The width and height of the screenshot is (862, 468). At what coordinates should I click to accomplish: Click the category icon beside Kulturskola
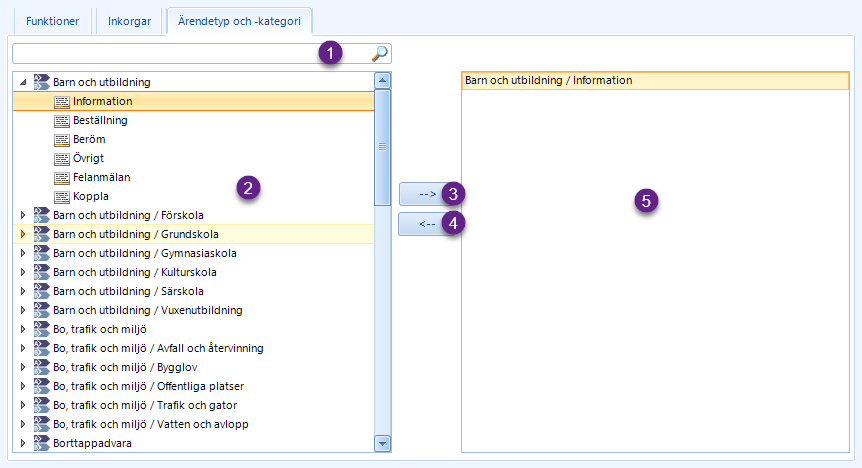41,272
